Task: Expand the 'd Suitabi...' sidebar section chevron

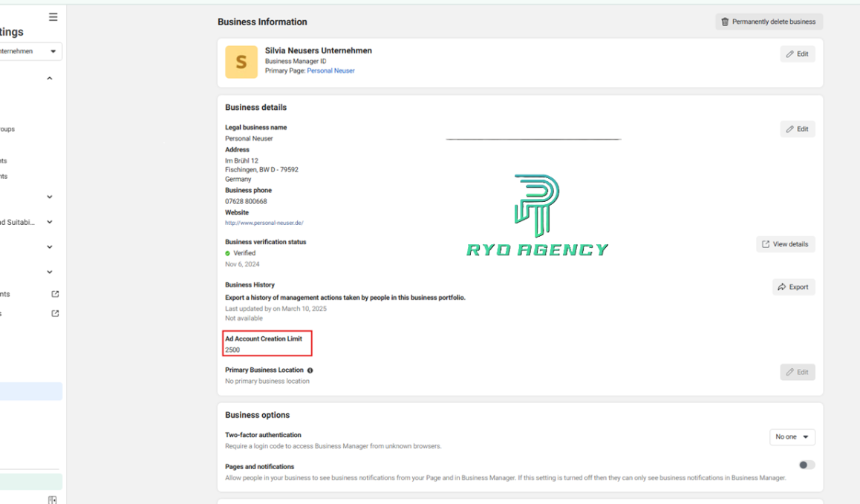Action: 49,222
